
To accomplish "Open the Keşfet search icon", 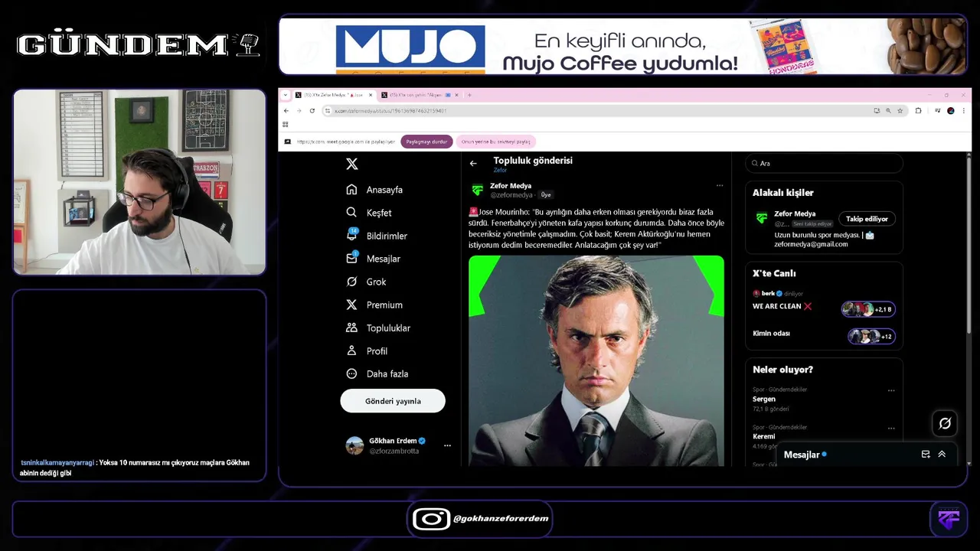I will coord(351,213).
